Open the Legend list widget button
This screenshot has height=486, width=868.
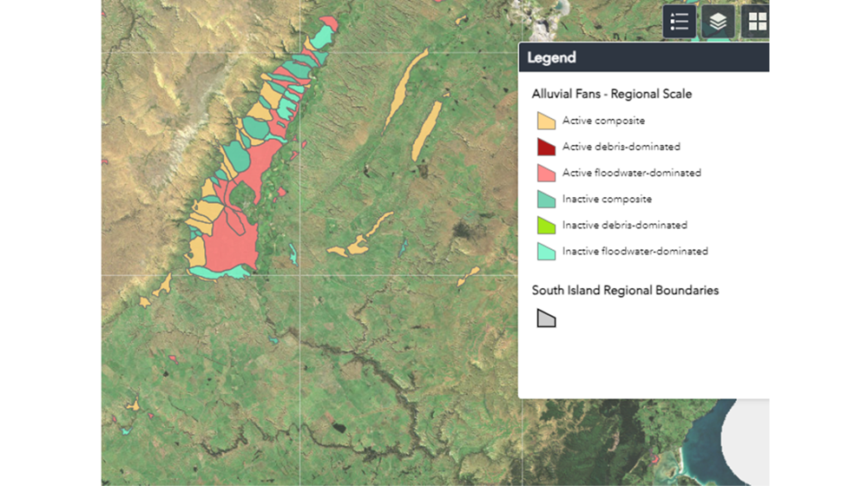pos(680,22)
